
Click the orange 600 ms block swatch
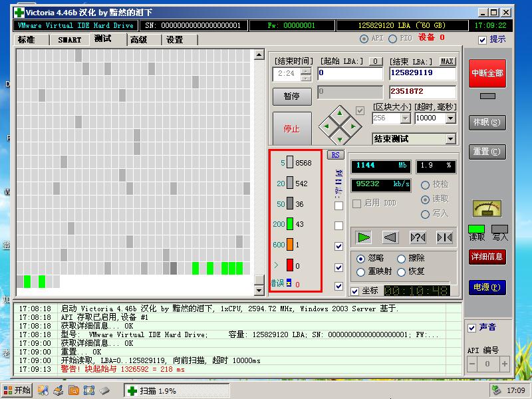[x=290, y=244]
